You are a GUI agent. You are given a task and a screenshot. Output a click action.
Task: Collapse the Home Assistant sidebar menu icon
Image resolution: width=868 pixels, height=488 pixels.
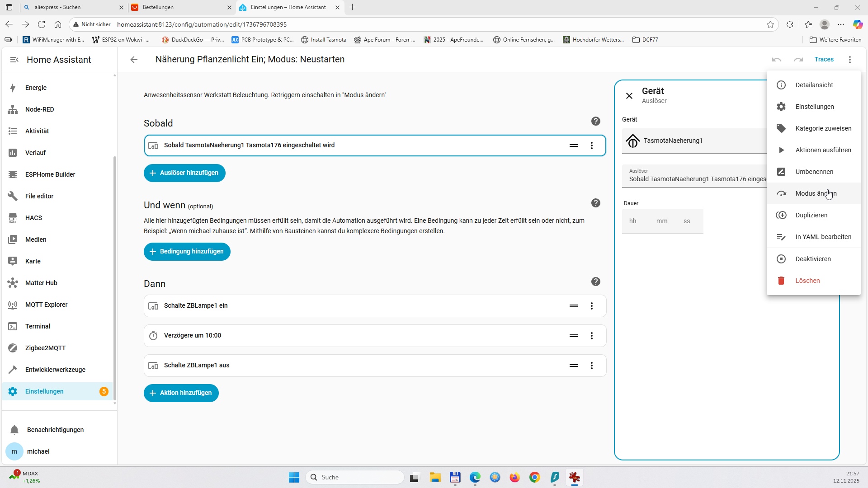[x=14, y=60]
